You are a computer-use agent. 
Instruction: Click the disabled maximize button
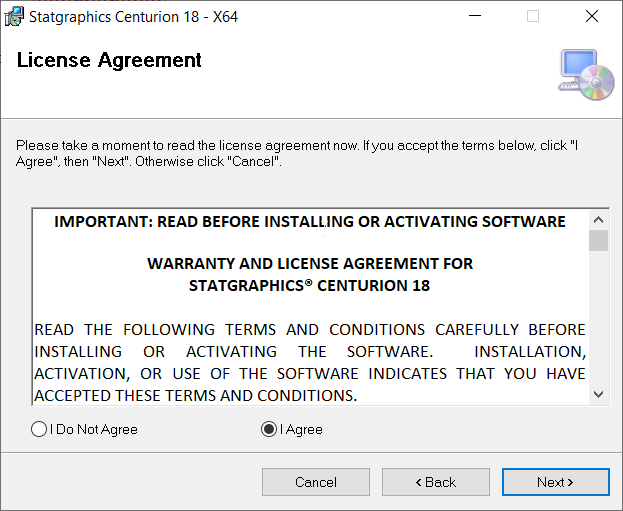point(533,16)
